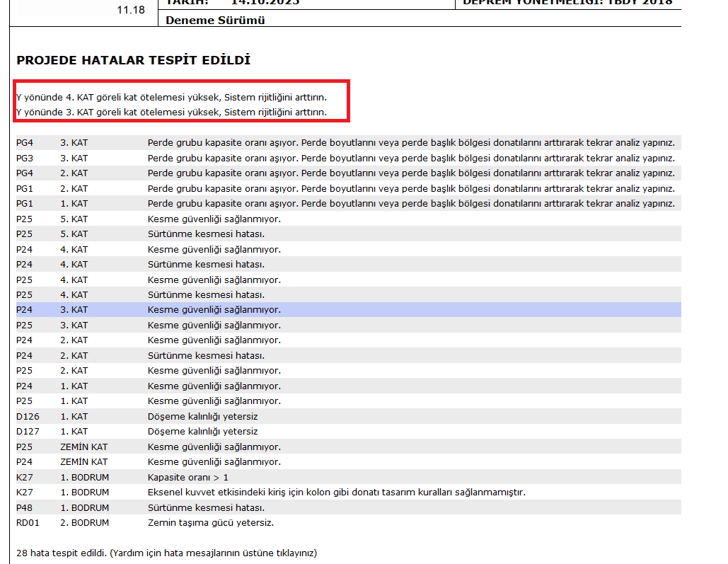Click K27 Eksenel kuvvet kiriş error message
The image size is (728, 564).
coord(337,493)
